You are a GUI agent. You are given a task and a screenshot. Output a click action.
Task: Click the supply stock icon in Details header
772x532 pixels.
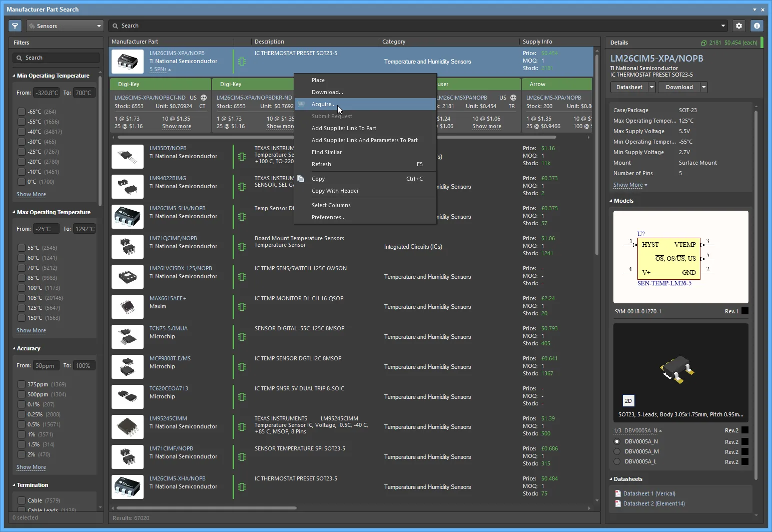pyautogui.click(x=704, y=43)
